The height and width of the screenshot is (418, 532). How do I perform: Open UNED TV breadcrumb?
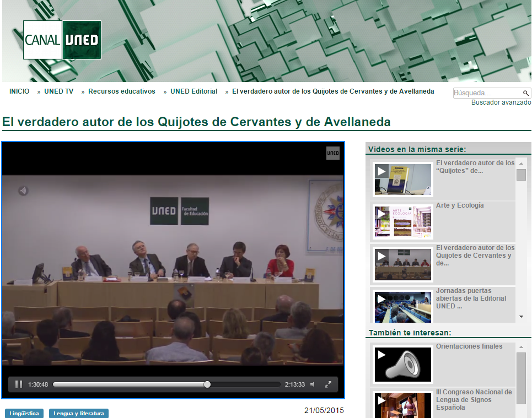point(58,91)
